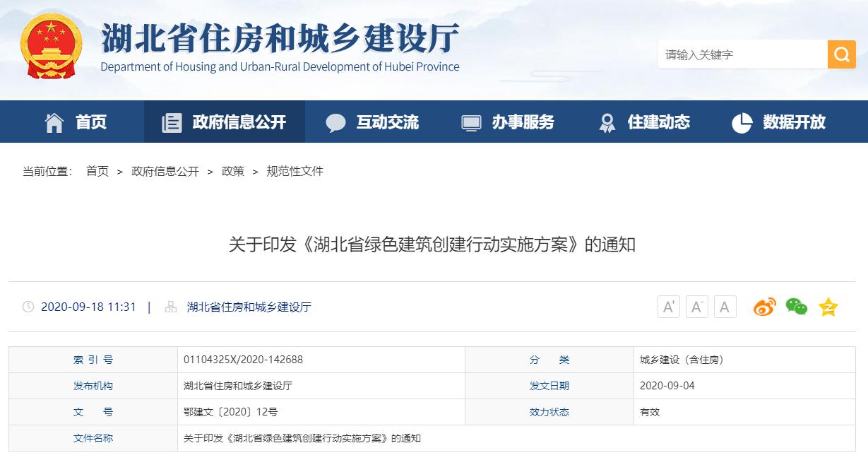Click the 索引号 label cell
The image size is (868, 472).
(x=93, y=360)
